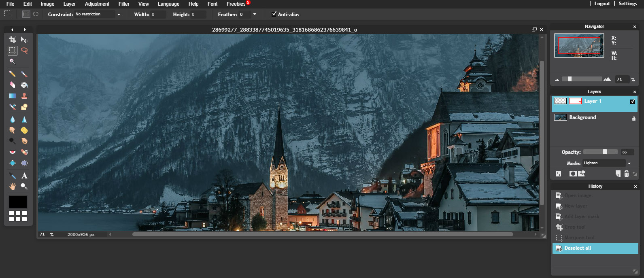Viewport: 644px width, 278px height.
Task: Pick the Magic Wand tool
Action: pyautogui.click(x=13, y=62)
